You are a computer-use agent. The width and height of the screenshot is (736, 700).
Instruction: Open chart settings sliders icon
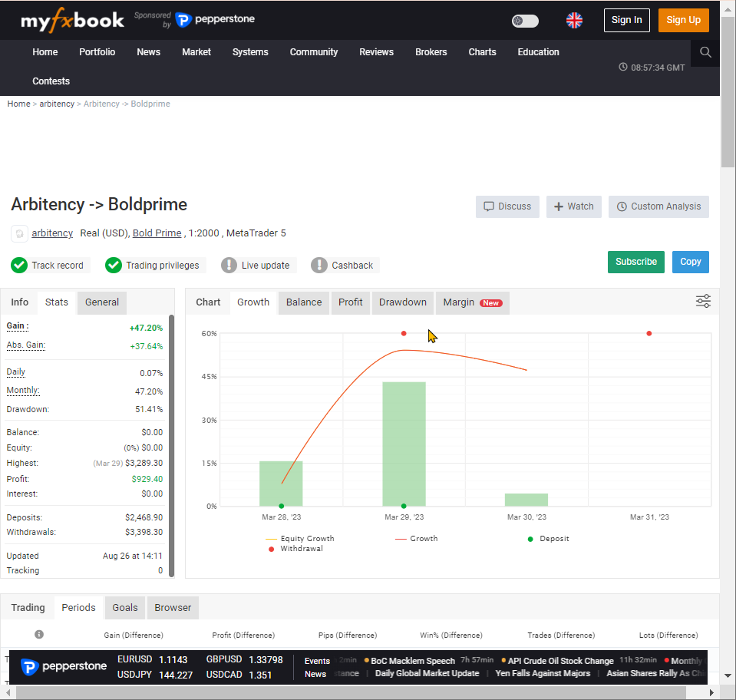703,302
